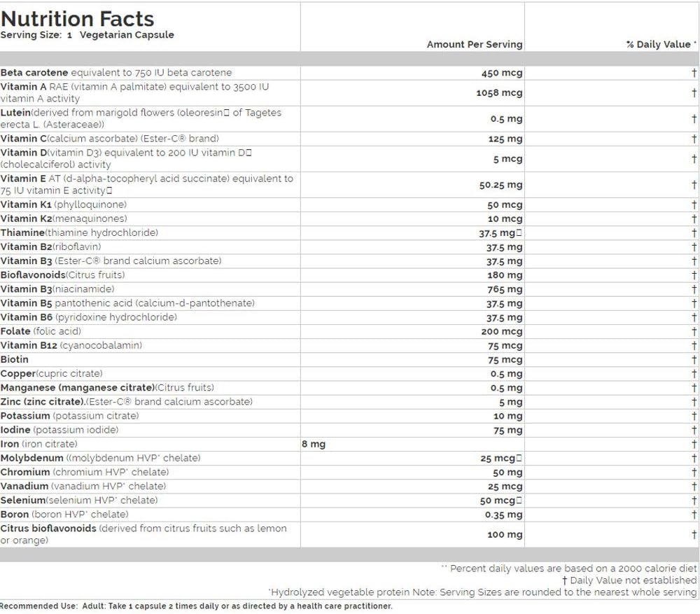Screen dimensions: 700x614
Task: Select the Biotin row label
Action: point(15,359)
